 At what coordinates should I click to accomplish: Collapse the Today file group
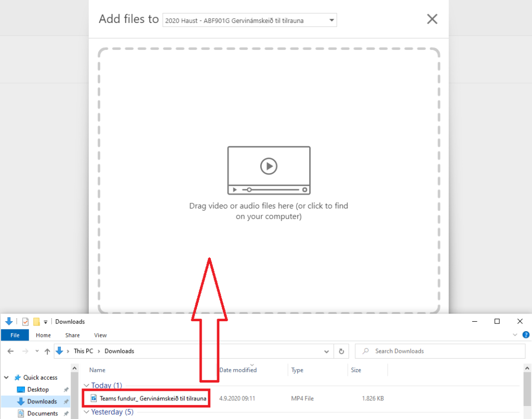[87, 386]
